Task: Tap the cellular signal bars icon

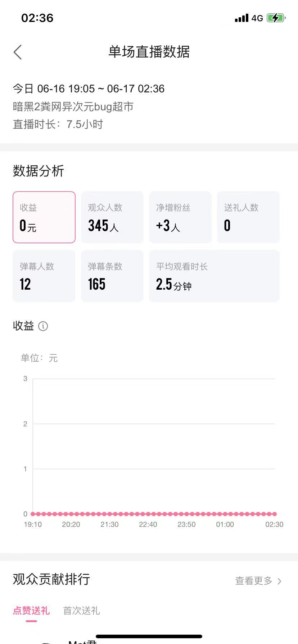Action: [241, 18]
